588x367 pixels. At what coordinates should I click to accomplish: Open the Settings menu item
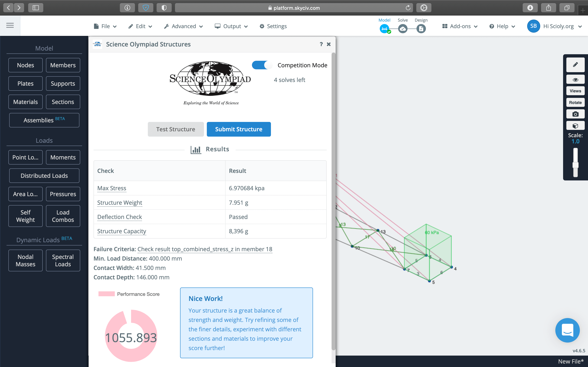pyautogui.click(x=273, y=26)
